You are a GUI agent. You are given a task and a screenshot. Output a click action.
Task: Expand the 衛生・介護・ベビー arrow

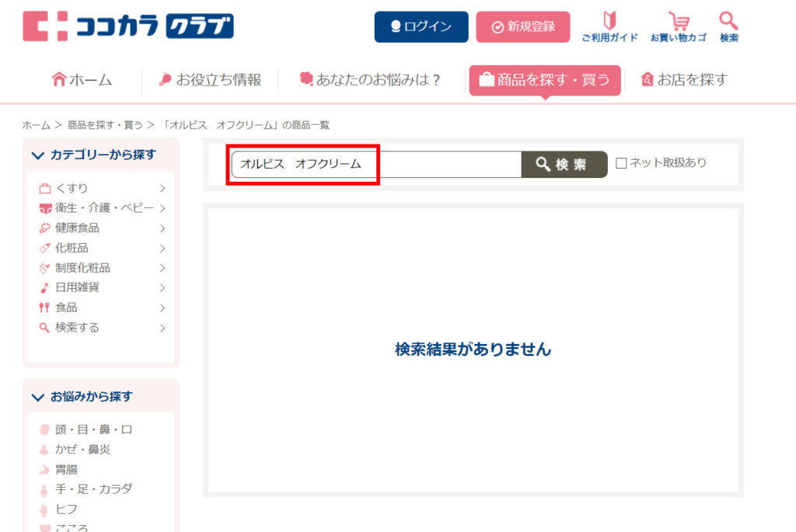click(x=162, y=208)
